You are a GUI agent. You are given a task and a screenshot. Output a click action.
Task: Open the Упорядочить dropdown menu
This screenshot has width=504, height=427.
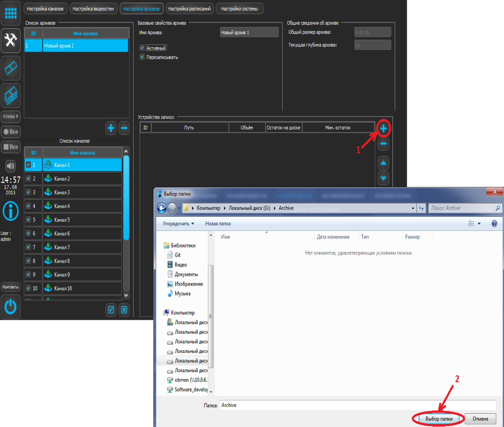(178, 224)
